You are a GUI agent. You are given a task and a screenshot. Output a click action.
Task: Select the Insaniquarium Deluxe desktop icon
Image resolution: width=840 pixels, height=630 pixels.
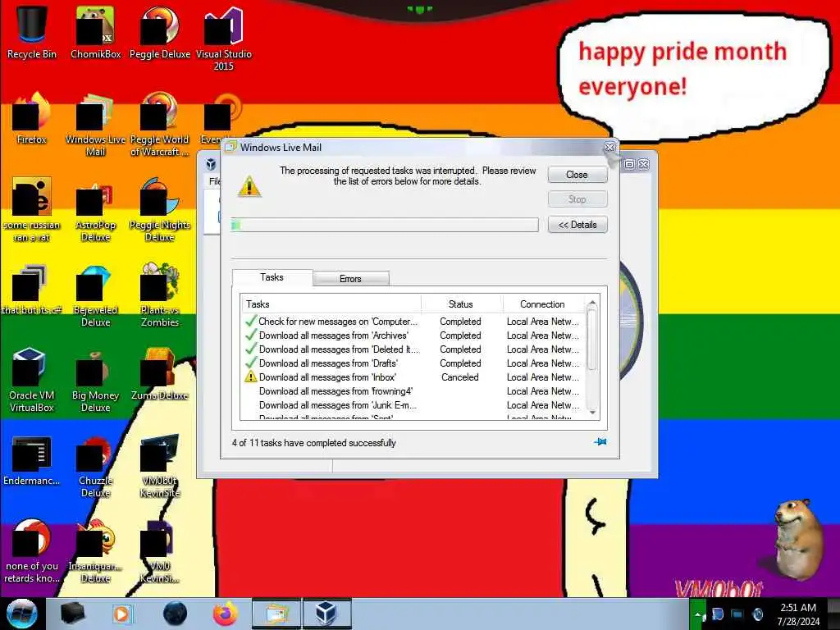[x=95, y=550]
